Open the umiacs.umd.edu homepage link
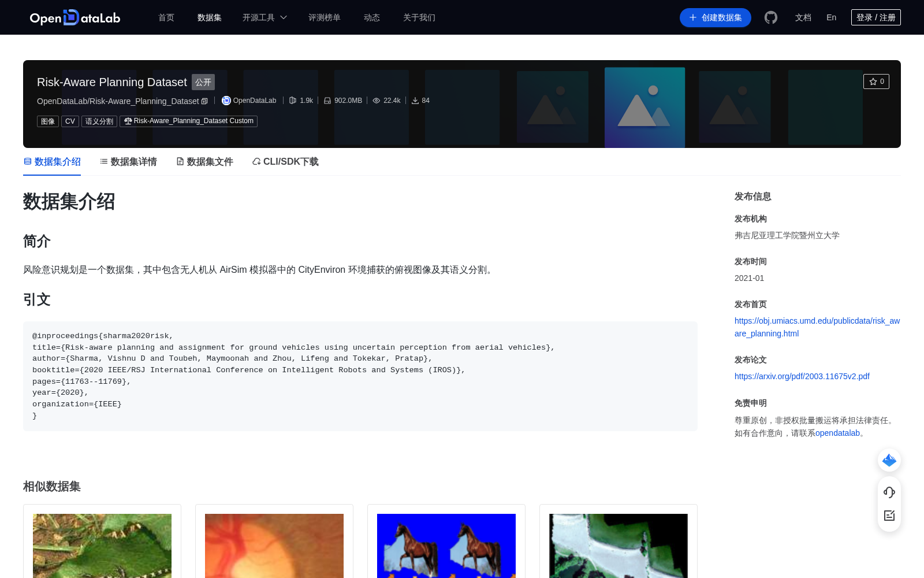Image resolution: width=924 pixels, height=578 pixels. tap(817, 327)
